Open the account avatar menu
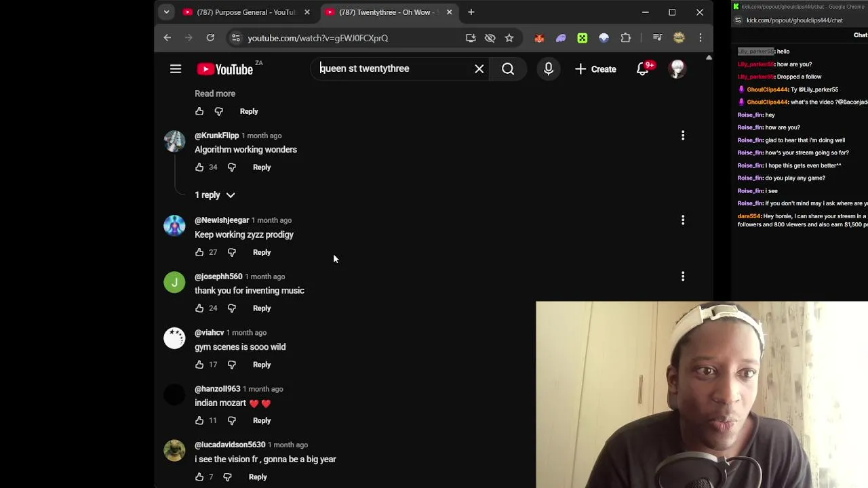 pos(677,68)
